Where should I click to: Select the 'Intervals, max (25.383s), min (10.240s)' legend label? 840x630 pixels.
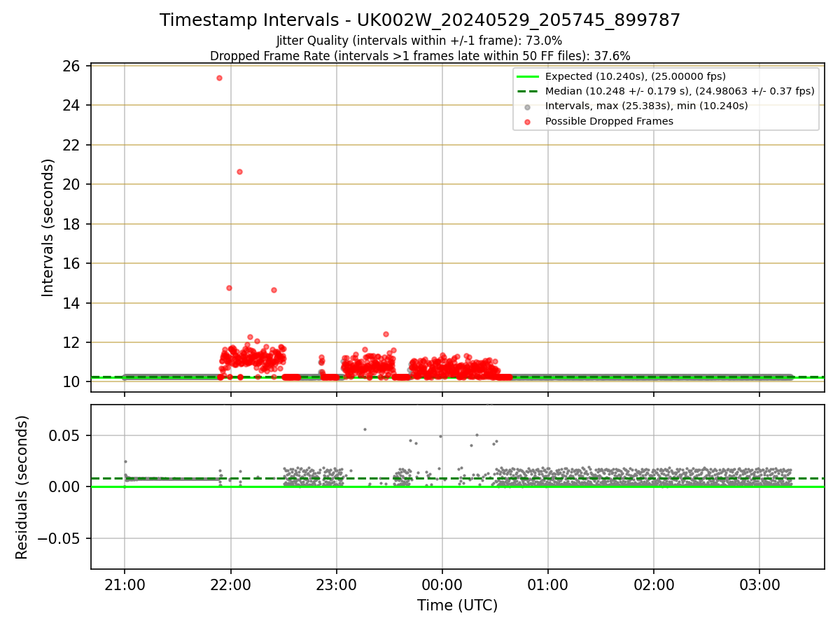click(646, 106)
